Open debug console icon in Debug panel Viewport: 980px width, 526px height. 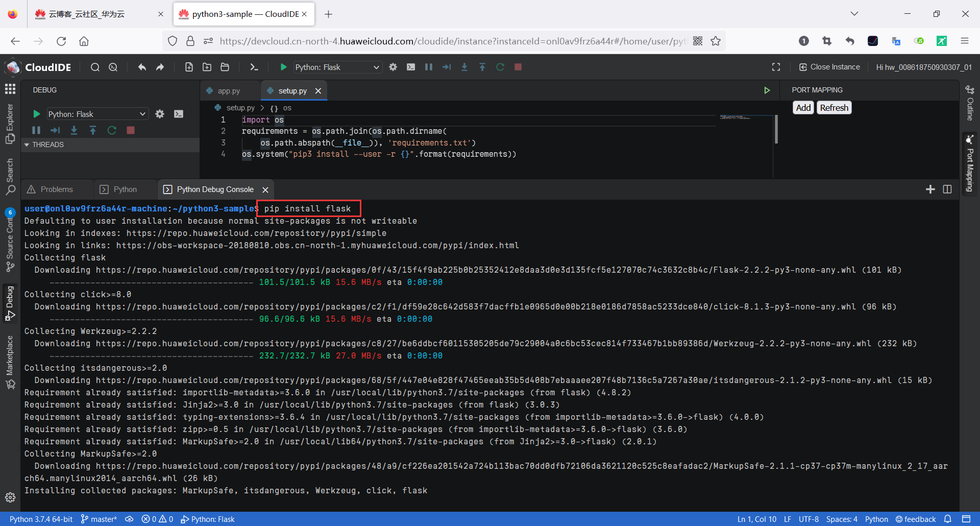(179, 114)
